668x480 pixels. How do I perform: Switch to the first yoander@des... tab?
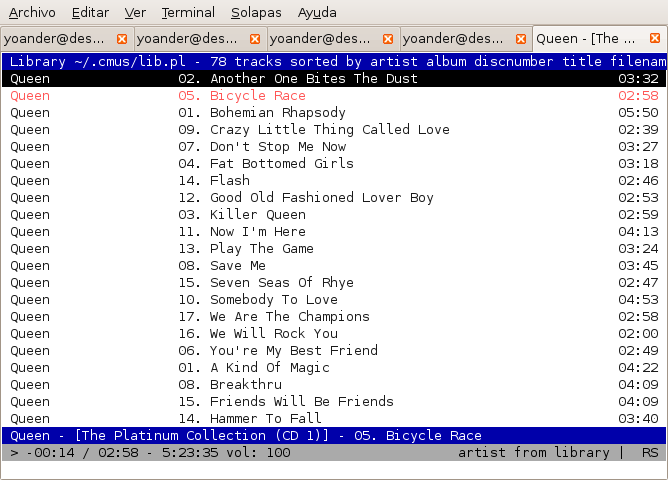(67, 39)
